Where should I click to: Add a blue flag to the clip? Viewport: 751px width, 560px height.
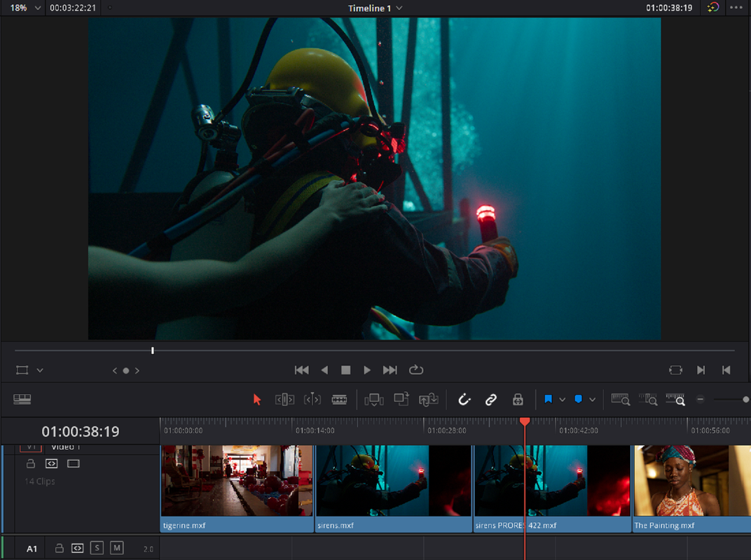coord(549,399)
